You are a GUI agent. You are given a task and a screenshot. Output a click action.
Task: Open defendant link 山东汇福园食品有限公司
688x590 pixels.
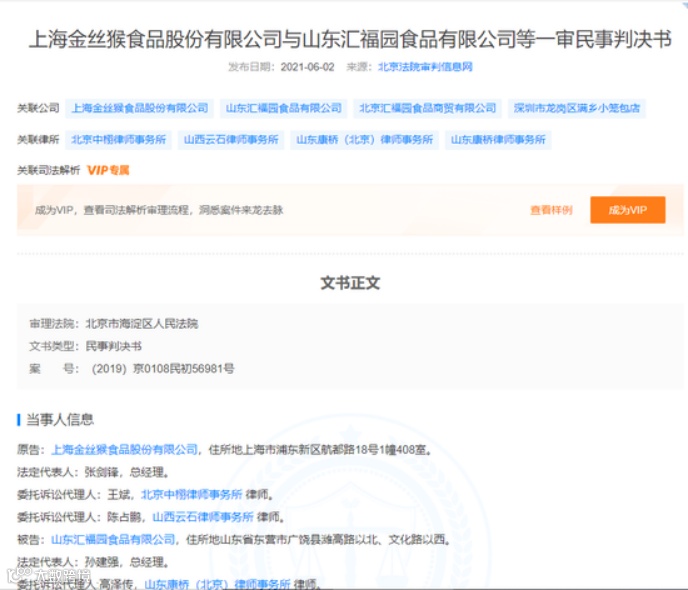click(x=113, y=540)
